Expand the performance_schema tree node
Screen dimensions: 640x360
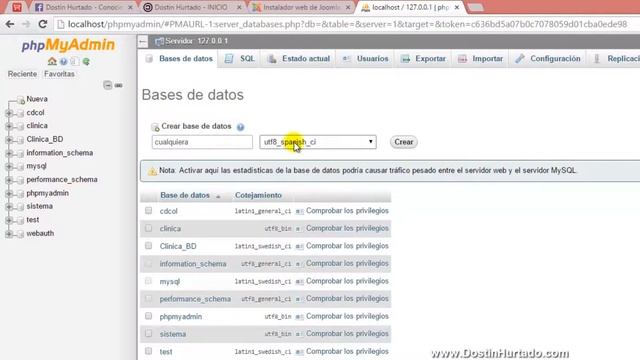tap(9, 180)
